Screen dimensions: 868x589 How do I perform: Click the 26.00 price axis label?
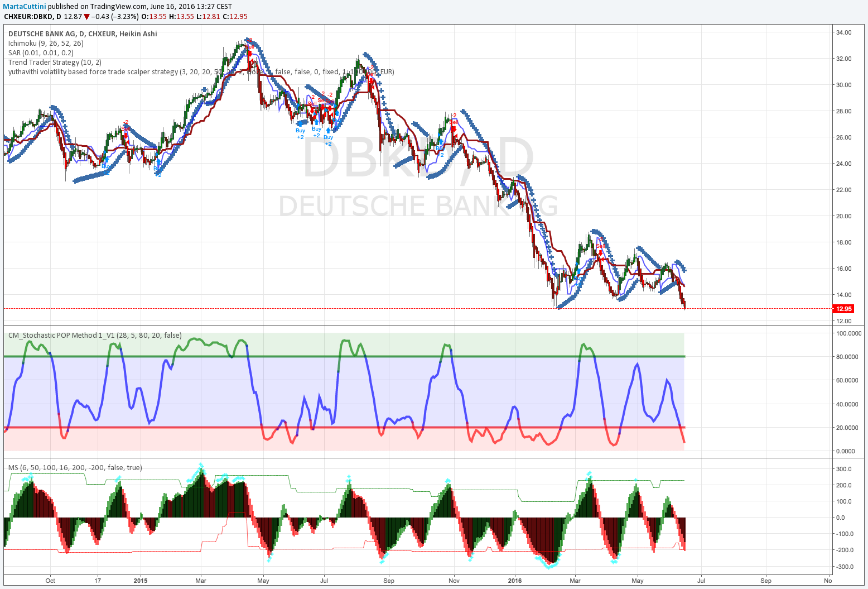pyautogui.click(x=843, y=137)
